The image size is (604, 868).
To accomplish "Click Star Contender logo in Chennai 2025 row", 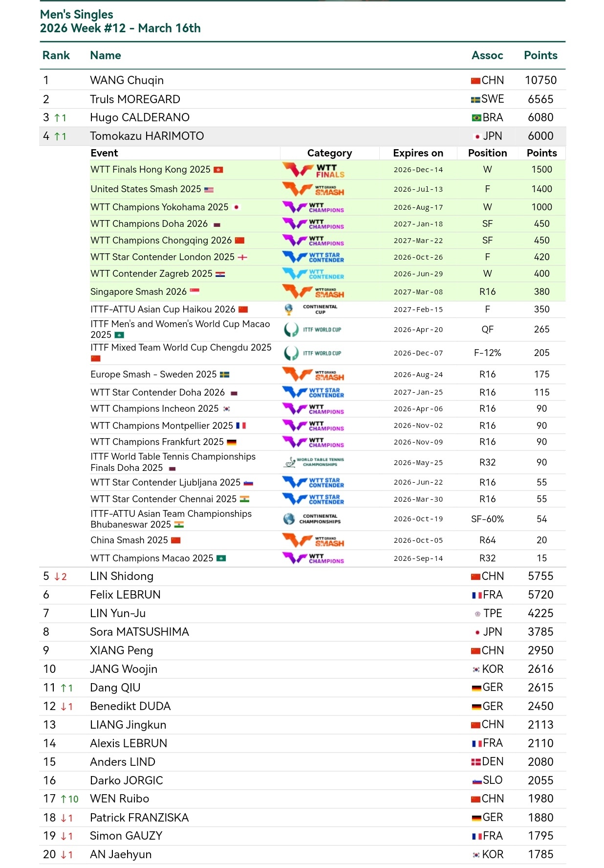I will coord(313,499).
